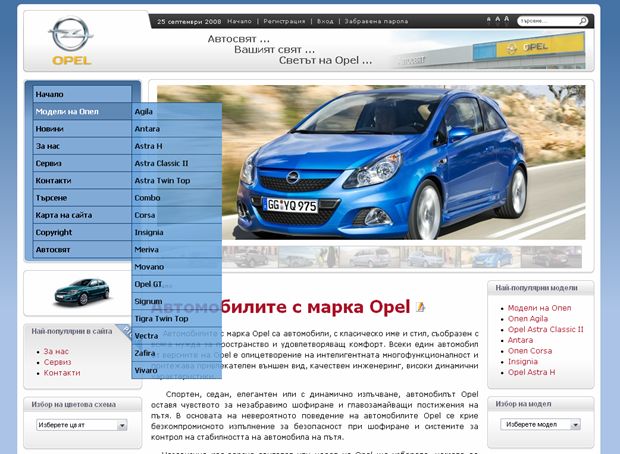The height and width of the screenshot is (454, 620).
Task: Select Новини in the left menu
Action: click(x=82, y=129)
